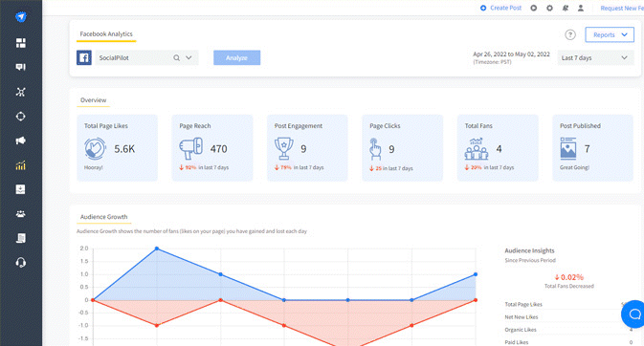Click the round icon after Create Post
The height and width of the screenshot is (346, 644).
click(x=534, y=8)
